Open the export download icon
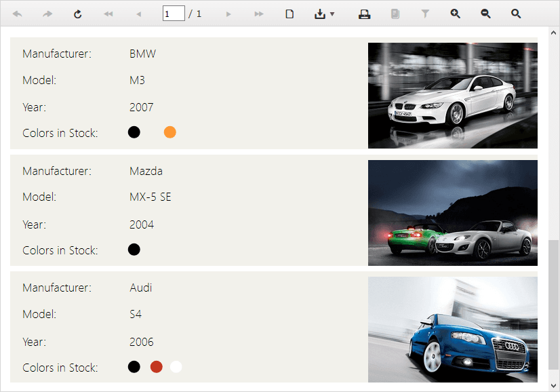This screenshot has width=560, height=392. click(x=320, y=14)
